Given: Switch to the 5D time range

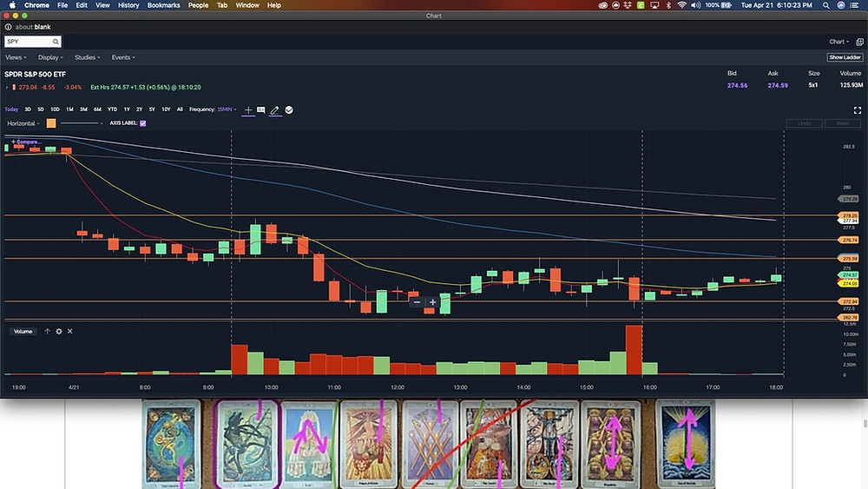Looking at the screenshot, I should coord(41,109).
